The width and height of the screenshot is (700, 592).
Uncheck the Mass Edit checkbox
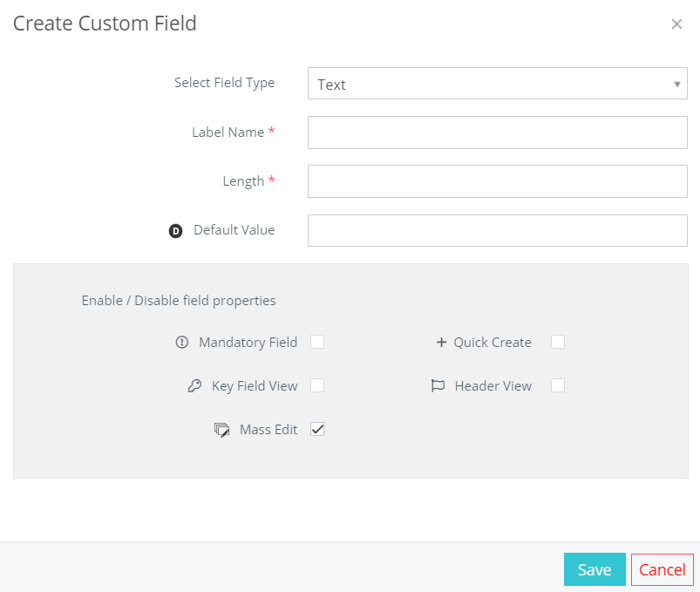point(317,429)
